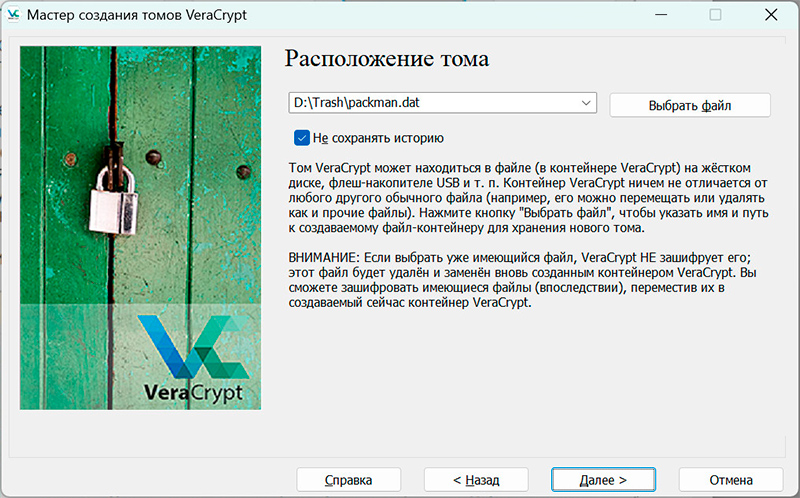Click the blue VeraCrypt logo on the banner
800x498 pixels.
[x=190, y=343]
